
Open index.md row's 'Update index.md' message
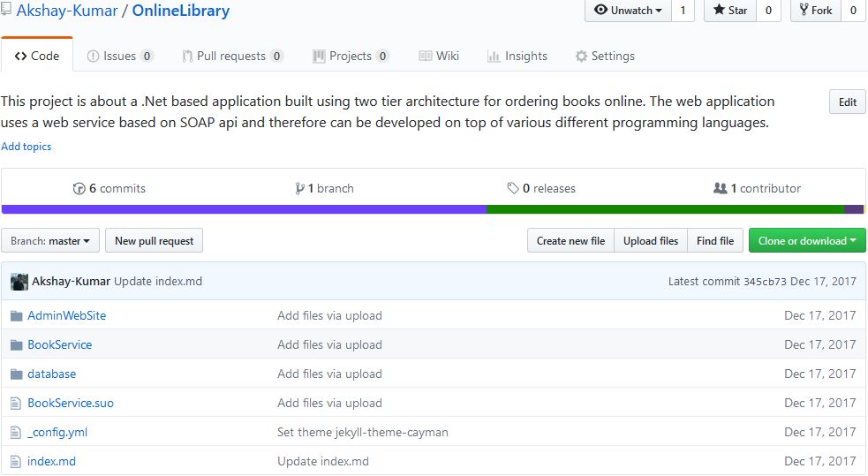(x=322, y=462)
